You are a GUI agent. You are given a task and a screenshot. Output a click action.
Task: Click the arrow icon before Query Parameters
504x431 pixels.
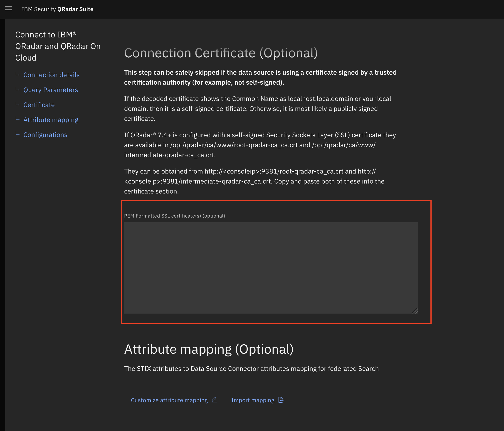coord(17,89)
